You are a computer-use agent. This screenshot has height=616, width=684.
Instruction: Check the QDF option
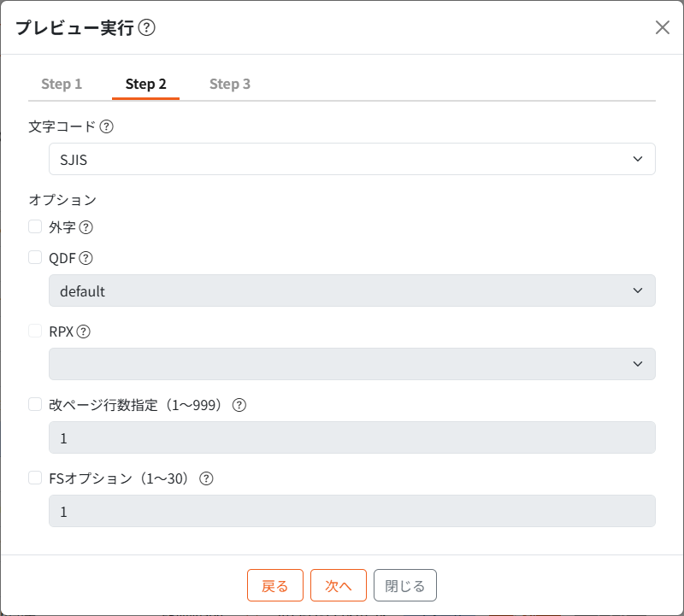34,257
